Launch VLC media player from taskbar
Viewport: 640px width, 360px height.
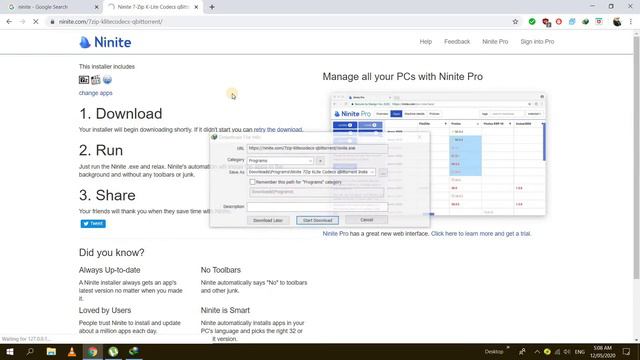pyautogui.click(x=72, y=351)
